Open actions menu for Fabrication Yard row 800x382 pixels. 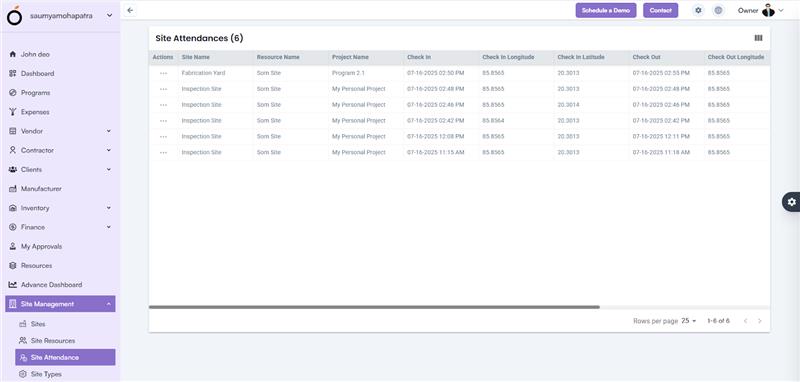[x=163, y=73]
